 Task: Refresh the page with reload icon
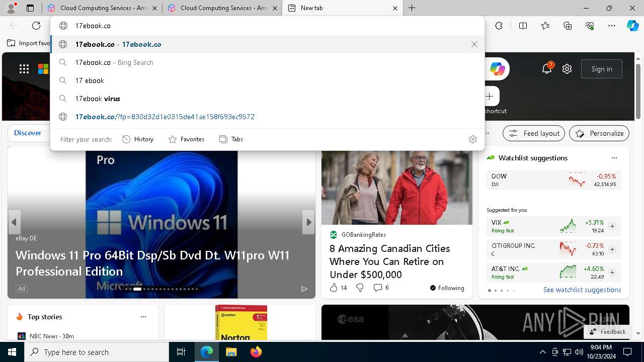click(x=36, y=26)
